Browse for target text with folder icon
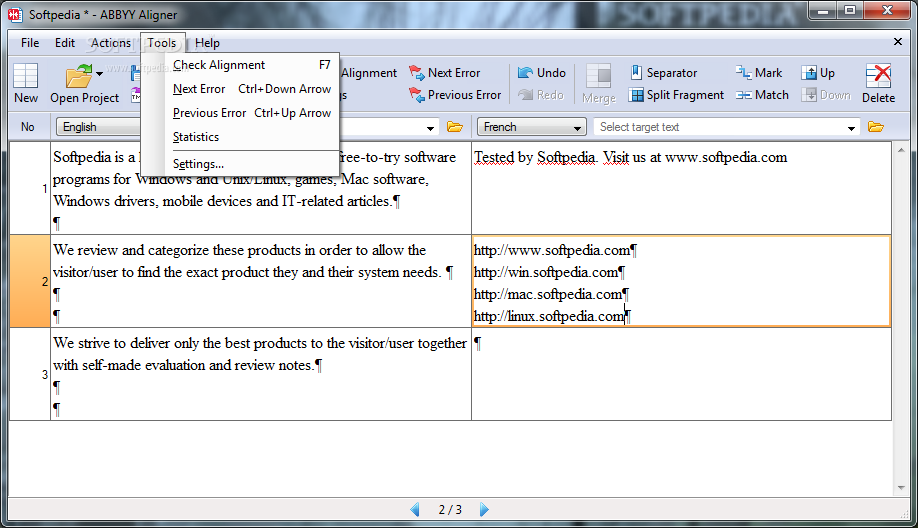The image size is (918, 528). point(876,127)
